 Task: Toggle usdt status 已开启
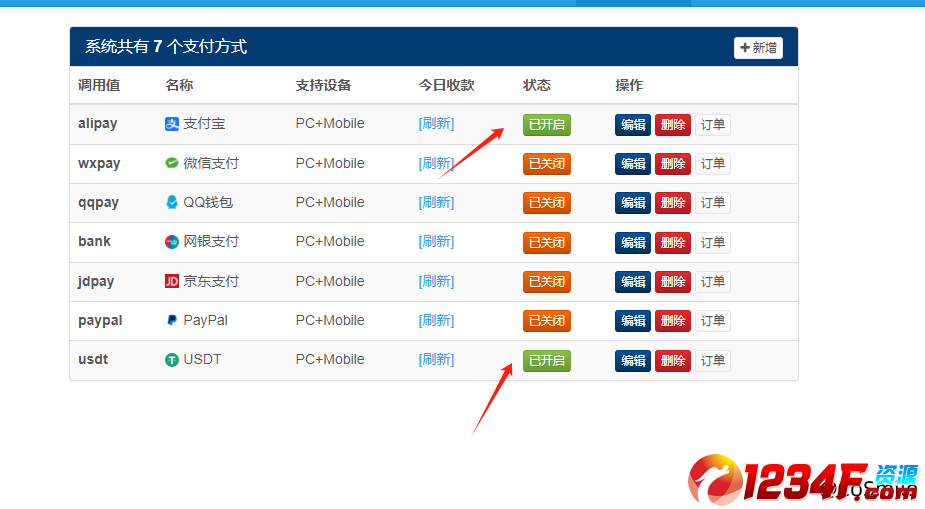click(547, 360)
